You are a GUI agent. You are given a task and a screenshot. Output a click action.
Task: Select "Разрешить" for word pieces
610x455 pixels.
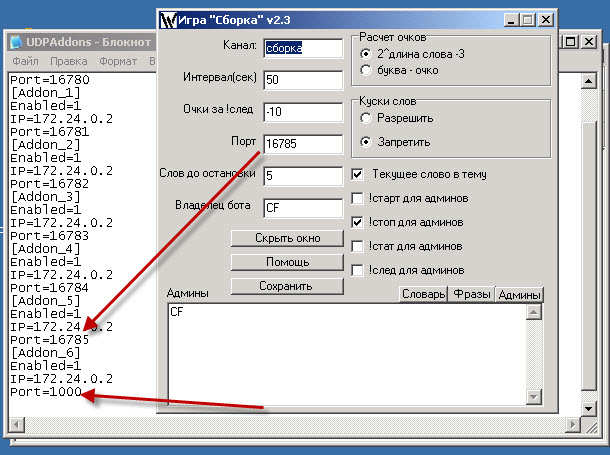[366, 118]
